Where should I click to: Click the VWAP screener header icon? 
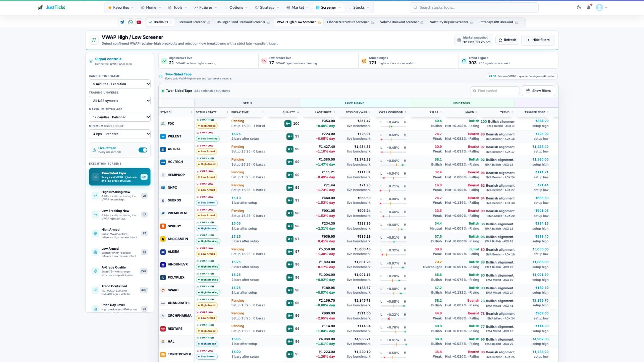tap(94, 40)
